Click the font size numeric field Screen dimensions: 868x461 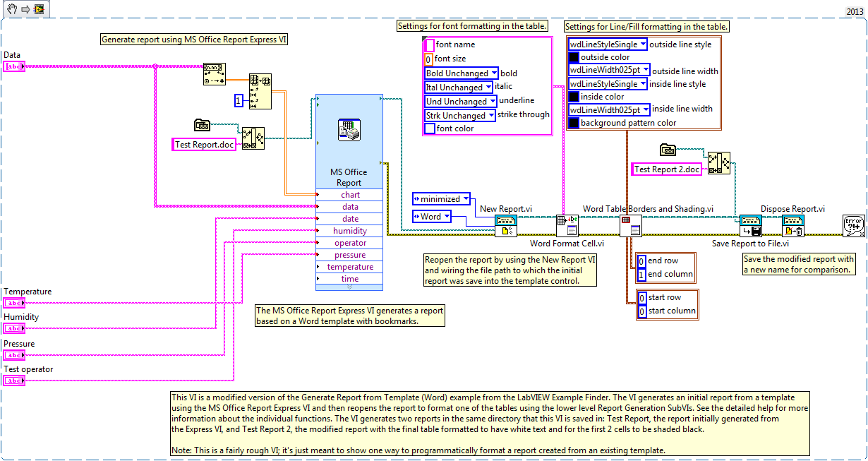click(x=428, y=59)
